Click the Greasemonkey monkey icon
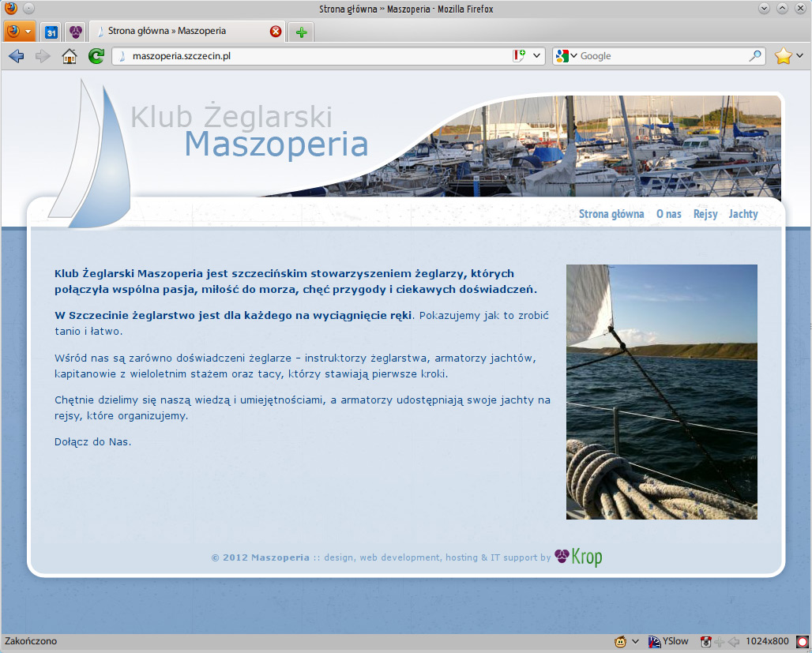Image resolution: width=812 pixels, height=653 pixels. tap(621, 641)
